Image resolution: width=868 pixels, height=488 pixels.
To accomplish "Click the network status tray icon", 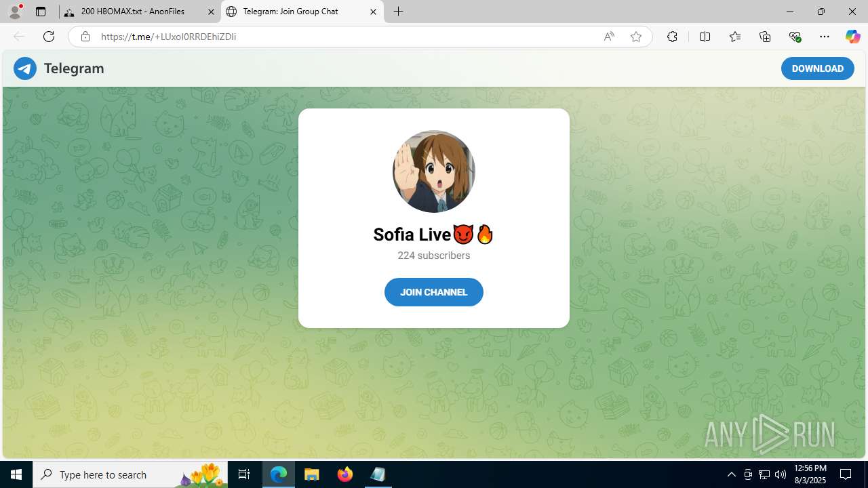I will [x=764, y=474].
